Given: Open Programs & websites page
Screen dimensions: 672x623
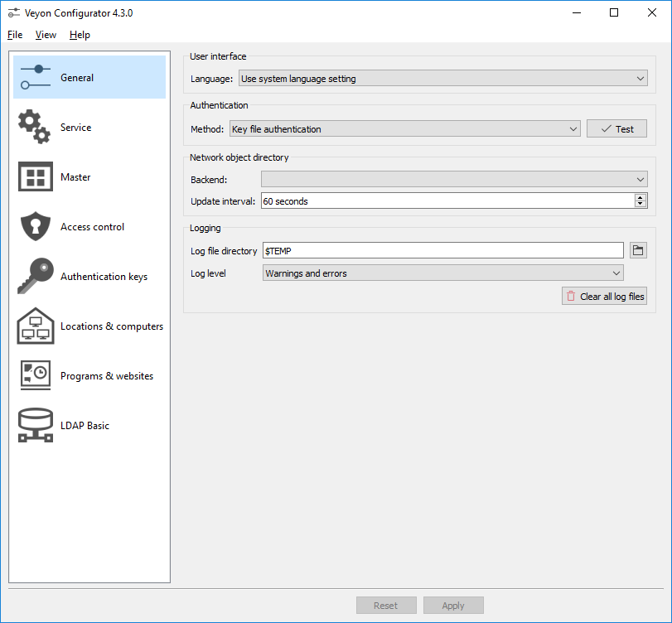Looking at the screenshot, I should 89,375.
